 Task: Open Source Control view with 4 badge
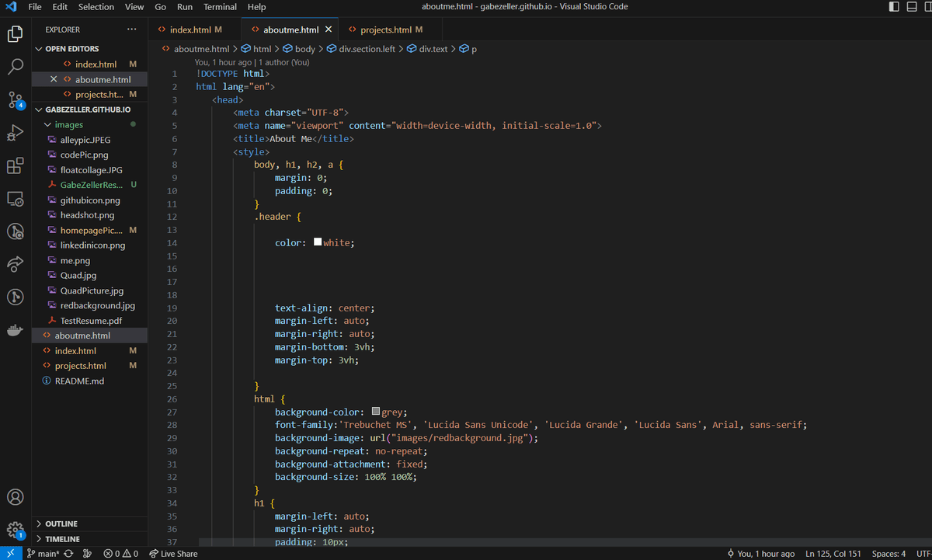coord(16,100)
